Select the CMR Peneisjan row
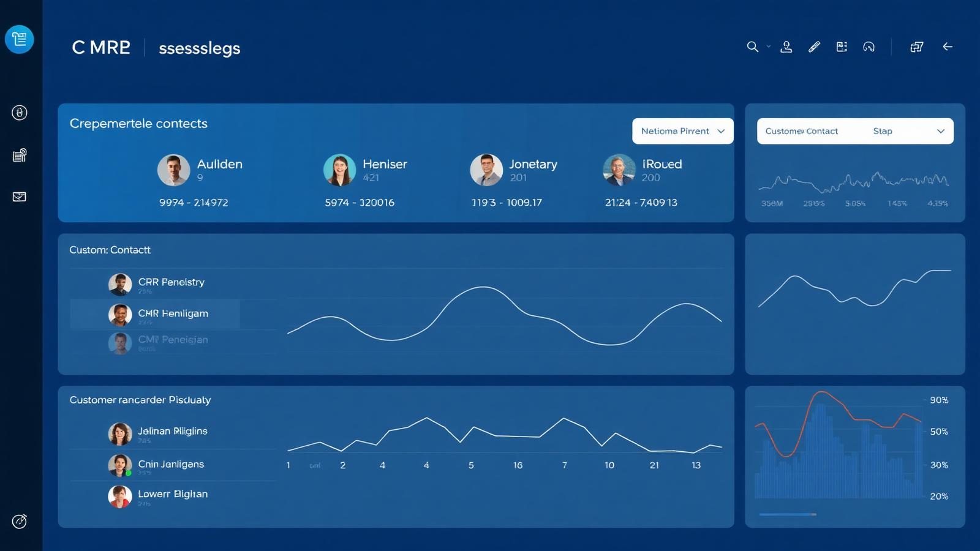 (x=173, y=342)
